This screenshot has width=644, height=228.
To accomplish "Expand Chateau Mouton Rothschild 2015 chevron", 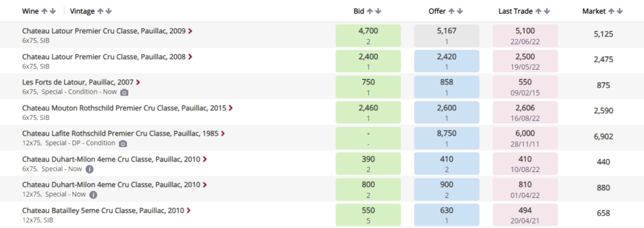I will (231, 108).
